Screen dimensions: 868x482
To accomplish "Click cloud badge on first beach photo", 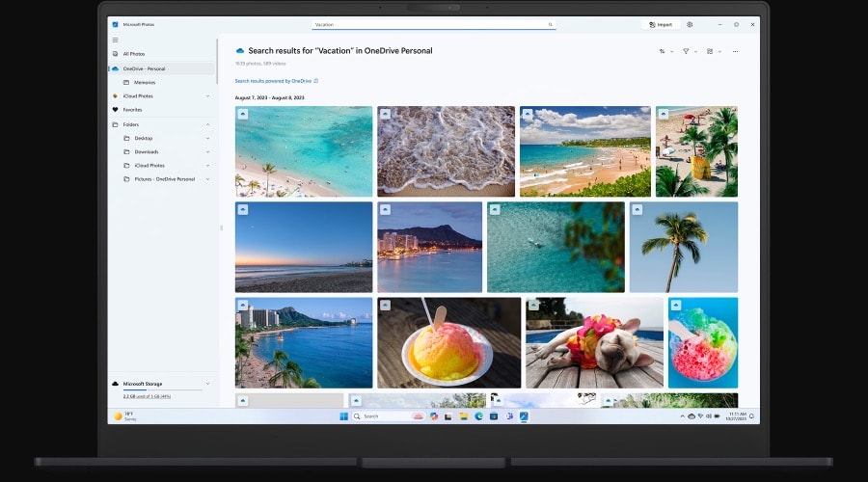I will pyautogui.click(x=243, y=114).
